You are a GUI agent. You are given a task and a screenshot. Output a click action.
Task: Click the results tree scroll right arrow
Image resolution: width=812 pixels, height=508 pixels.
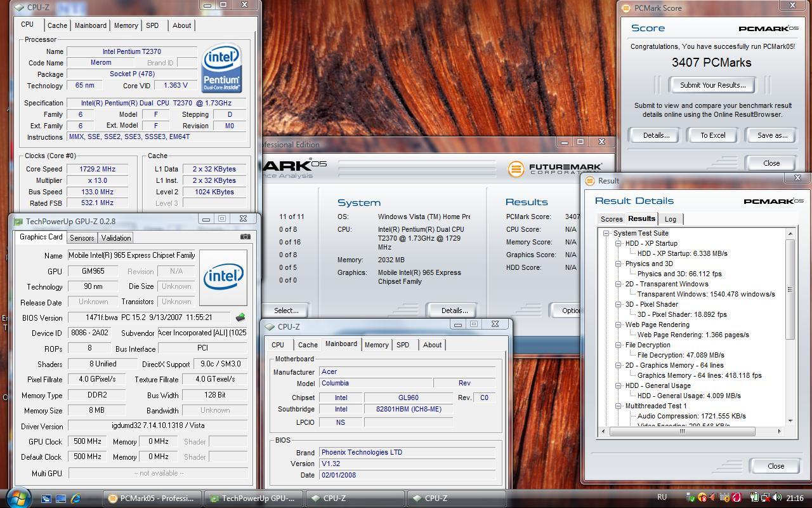[x=780, y=431]
